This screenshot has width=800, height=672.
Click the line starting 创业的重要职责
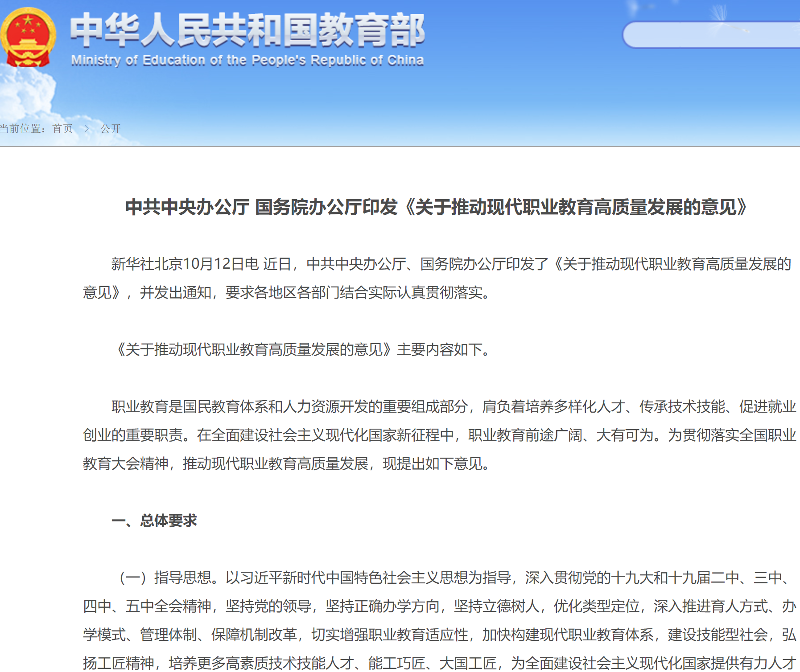pos(439,435)
